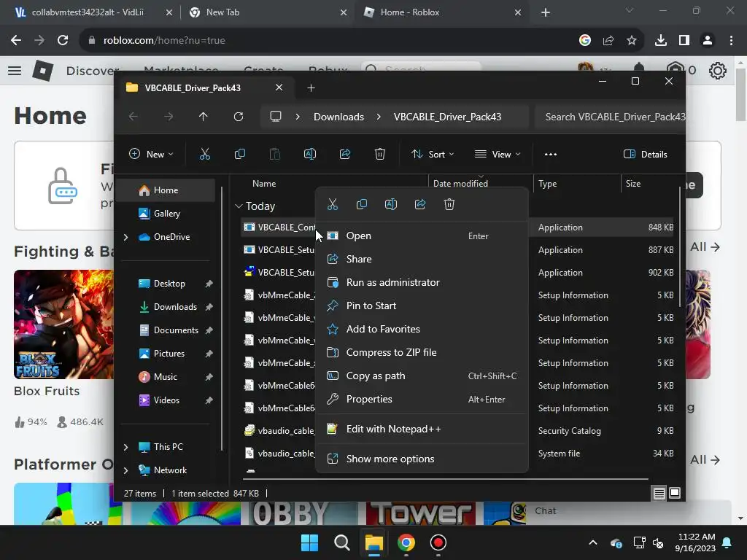Click Chrome address bar URL
The width and height of the screenshot is (747, 560).
(164, 41)
